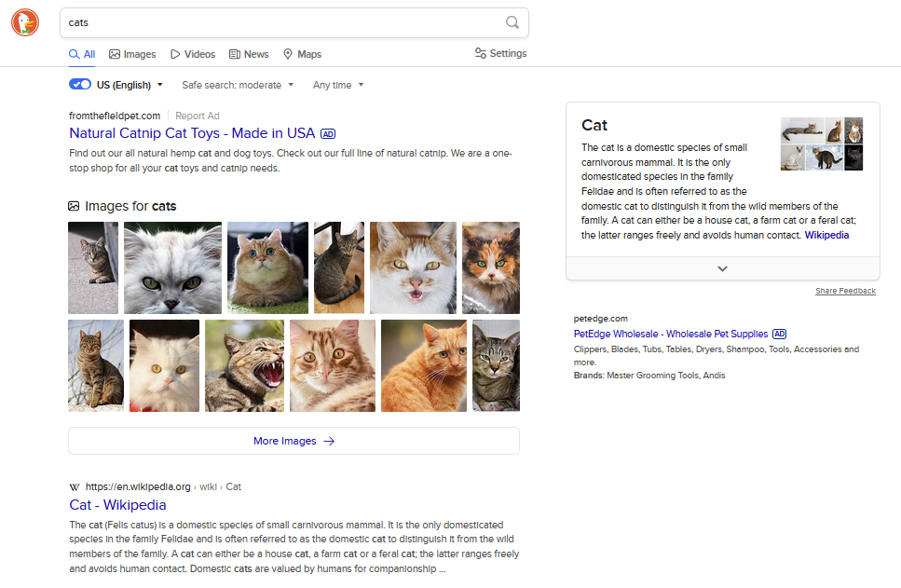Click the cat photo collage in Cat panel
Viewport: 901px width, 588px height.
pos(821,144)
